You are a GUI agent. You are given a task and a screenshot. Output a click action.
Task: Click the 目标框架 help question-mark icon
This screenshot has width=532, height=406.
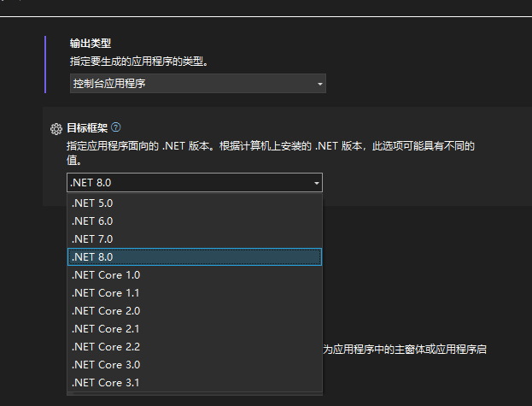pos(115,127)
